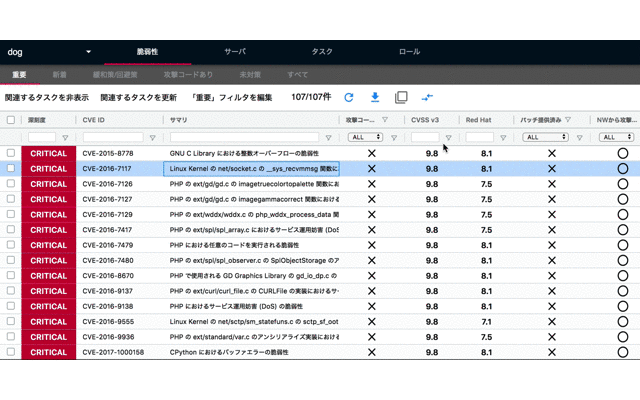Check the box for CVE-2016-7417
This screenshot has height=400, width=640.
[11, 229]
